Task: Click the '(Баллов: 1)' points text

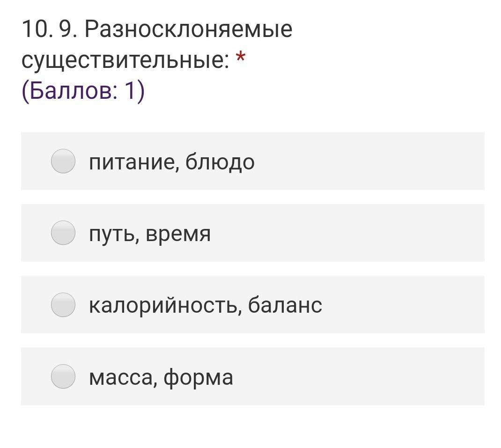Action: (x=83, y=91)
